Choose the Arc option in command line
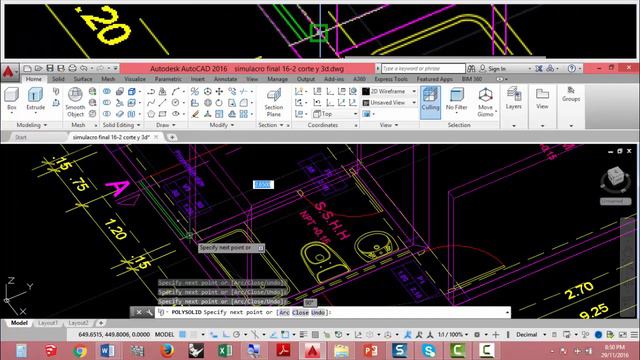Screen dimensions: 640x360 pos(284,312)
